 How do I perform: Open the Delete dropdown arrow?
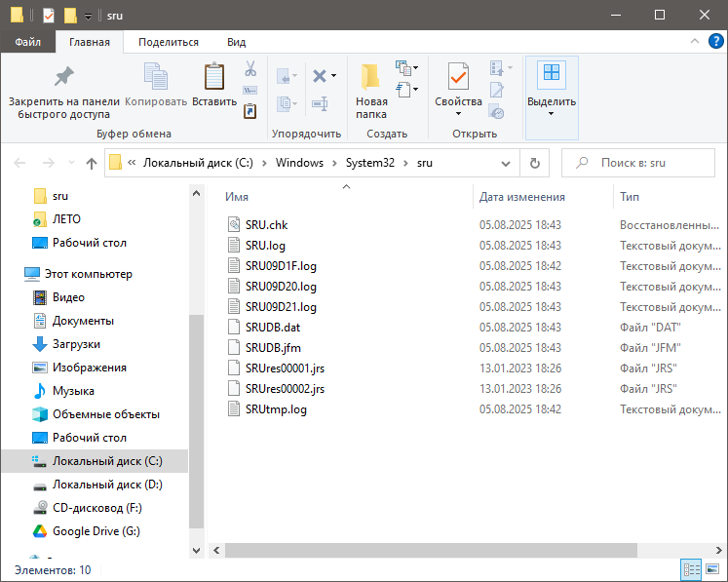tap(333, 76)
